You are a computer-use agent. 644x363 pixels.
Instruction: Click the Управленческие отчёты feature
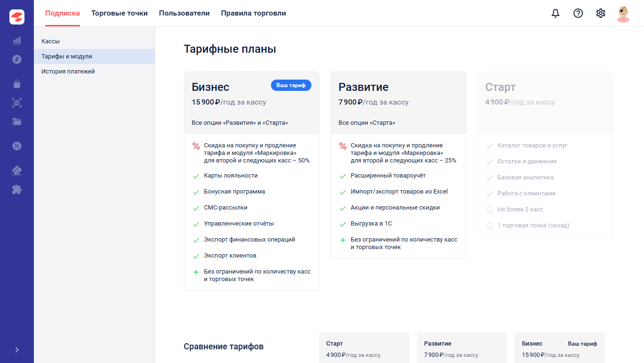pos(239,224)
